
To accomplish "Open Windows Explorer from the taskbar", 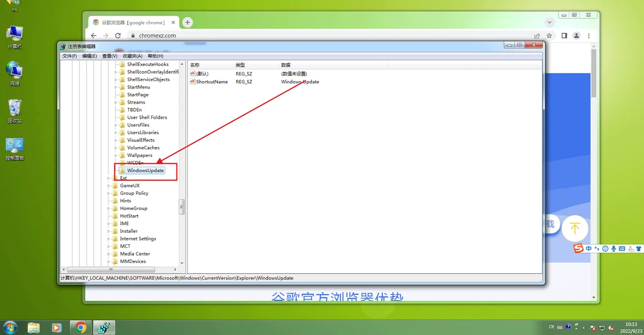I will tap(33, 327).
